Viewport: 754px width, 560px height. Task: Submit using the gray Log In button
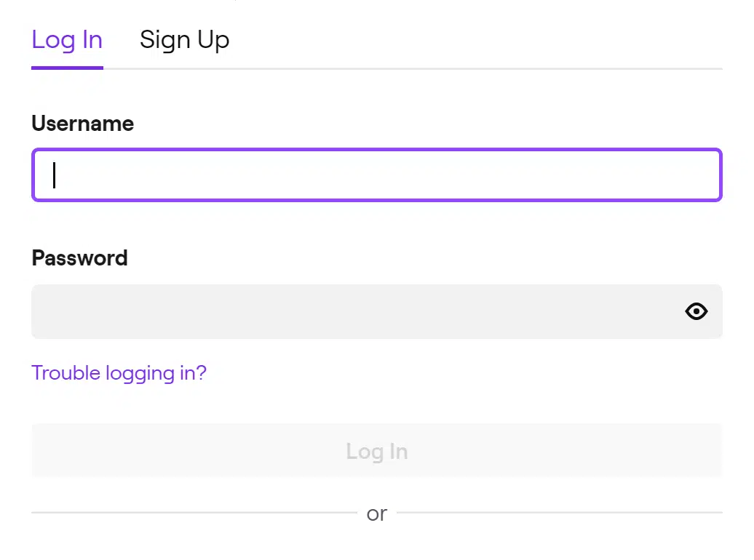click(376, 451)
